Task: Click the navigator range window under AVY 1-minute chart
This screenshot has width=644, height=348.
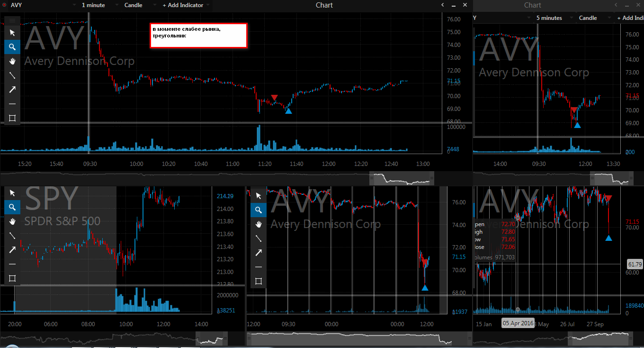Action: tap(402, 179)
